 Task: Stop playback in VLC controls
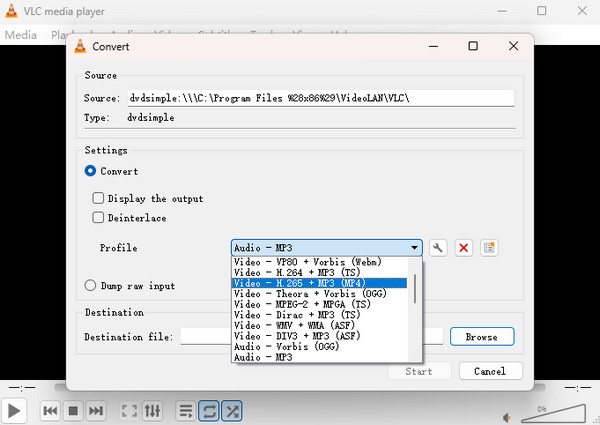point(73,411)
